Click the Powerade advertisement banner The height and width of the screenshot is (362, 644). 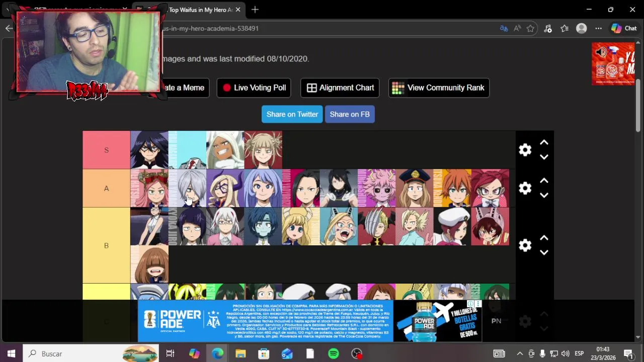(x=310, y=321)
